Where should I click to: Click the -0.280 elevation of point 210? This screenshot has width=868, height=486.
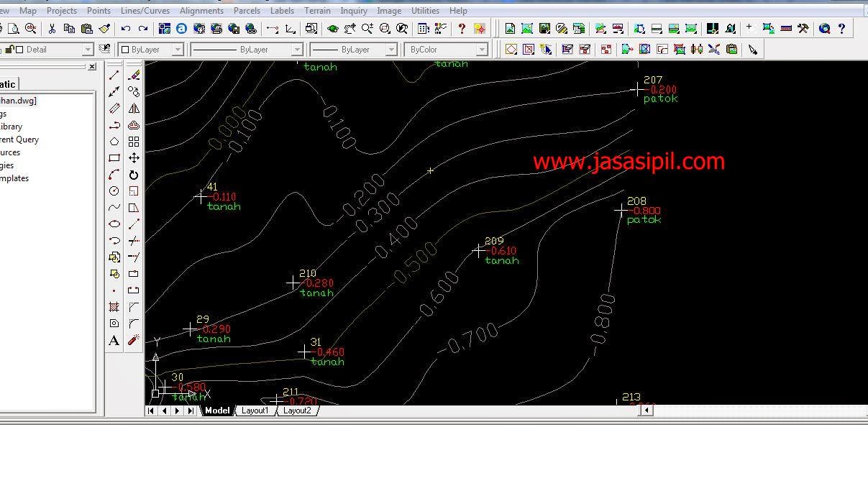319,283
